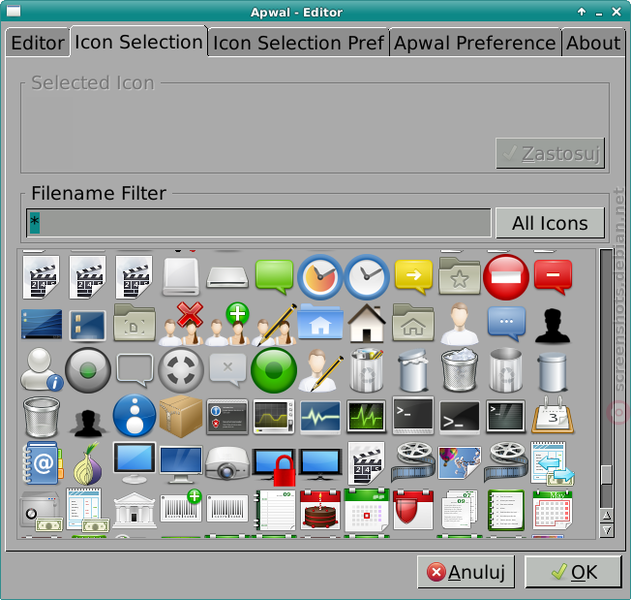Click the scrollbar down arrow

(x=606, y=530)
